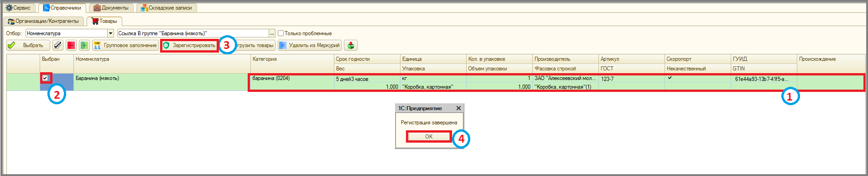Open filter value selector ellipsis button
This screenshot has height=176, width=868.
coord(272,33)
